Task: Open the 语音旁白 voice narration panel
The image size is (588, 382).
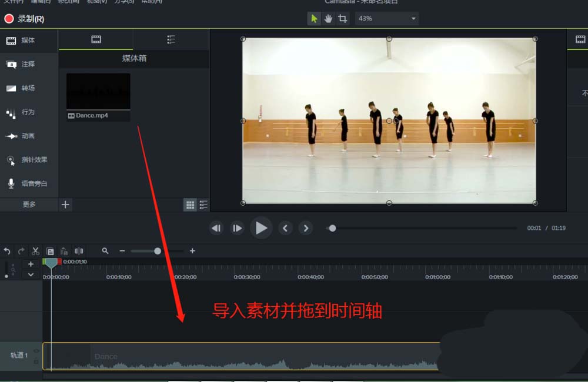Action: pos(28,183)
